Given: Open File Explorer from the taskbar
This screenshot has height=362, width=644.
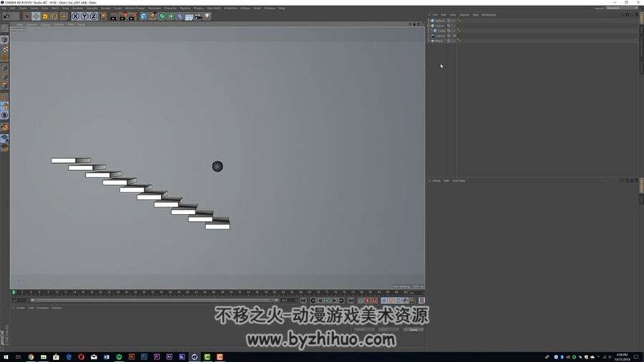Looking at the screenshot, I should coord(44,357).
